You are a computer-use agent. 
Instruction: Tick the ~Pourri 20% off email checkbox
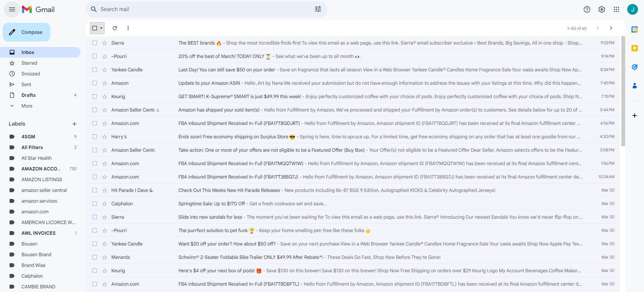point(95,56)
